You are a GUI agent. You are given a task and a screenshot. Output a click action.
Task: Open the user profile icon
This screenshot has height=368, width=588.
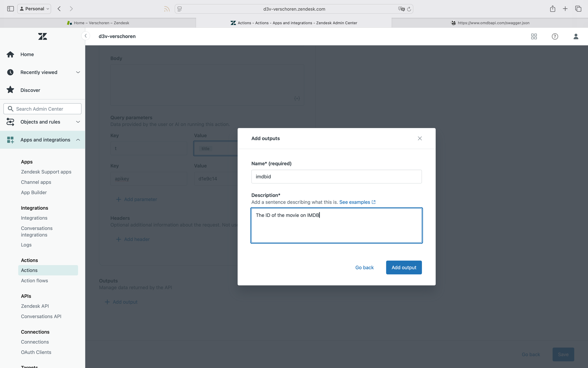point(576,36)
